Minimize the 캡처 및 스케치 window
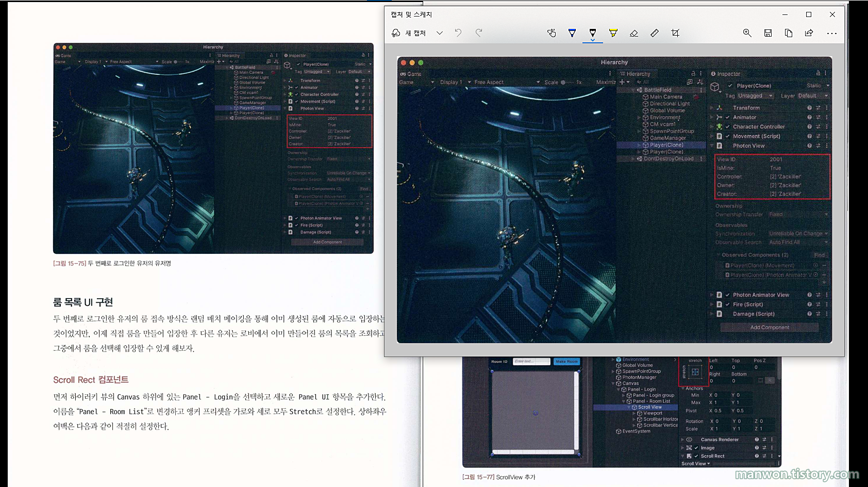This screenshot has width=868, height=487. click(x=785, y=14)
